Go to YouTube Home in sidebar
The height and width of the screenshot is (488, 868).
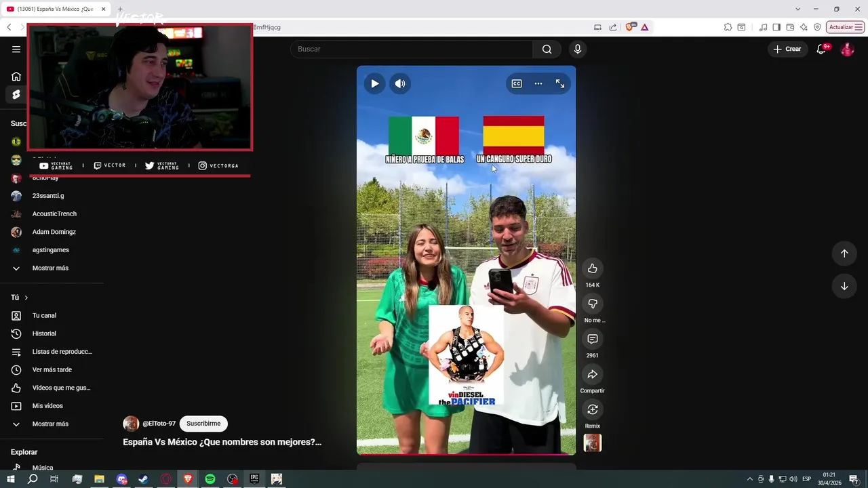(16, 76)
